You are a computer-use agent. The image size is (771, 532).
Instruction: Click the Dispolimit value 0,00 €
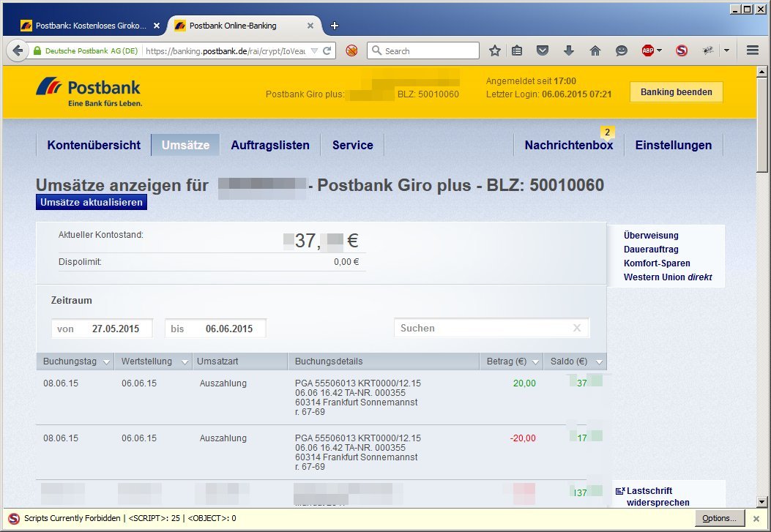coord(346,262)
